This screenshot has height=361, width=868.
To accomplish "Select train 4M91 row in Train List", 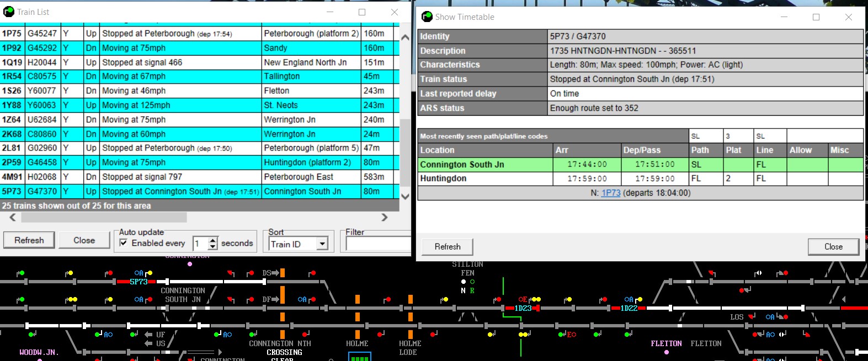I will (x=199, y=177).
